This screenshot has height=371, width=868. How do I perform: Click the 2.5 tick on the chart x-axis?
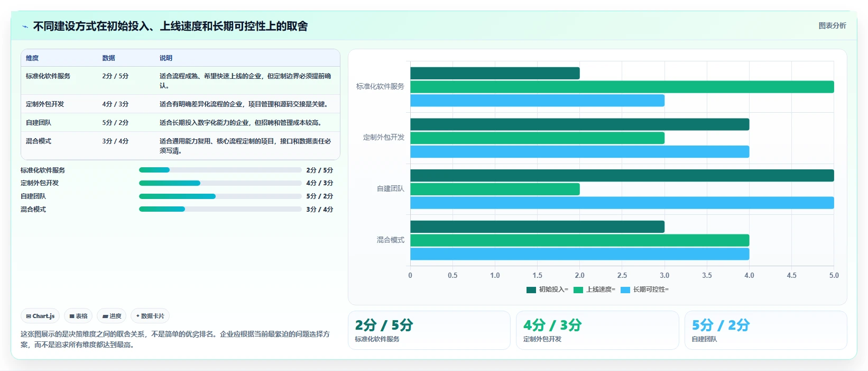tap(622, 276)
